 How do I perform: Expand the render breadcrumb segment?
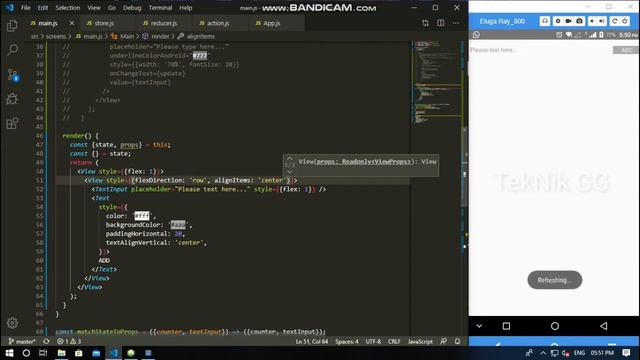(156, 36)
